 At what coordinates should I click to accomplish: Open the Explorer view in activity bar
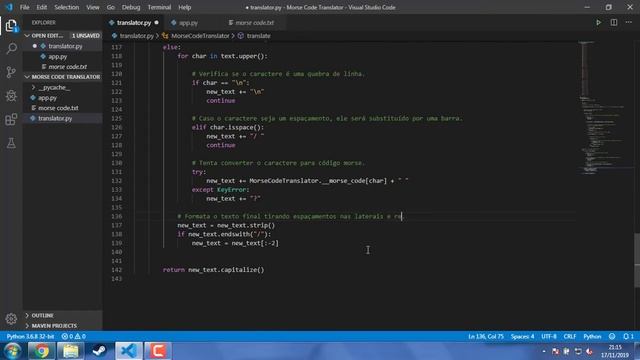click(x=11, y=26)
